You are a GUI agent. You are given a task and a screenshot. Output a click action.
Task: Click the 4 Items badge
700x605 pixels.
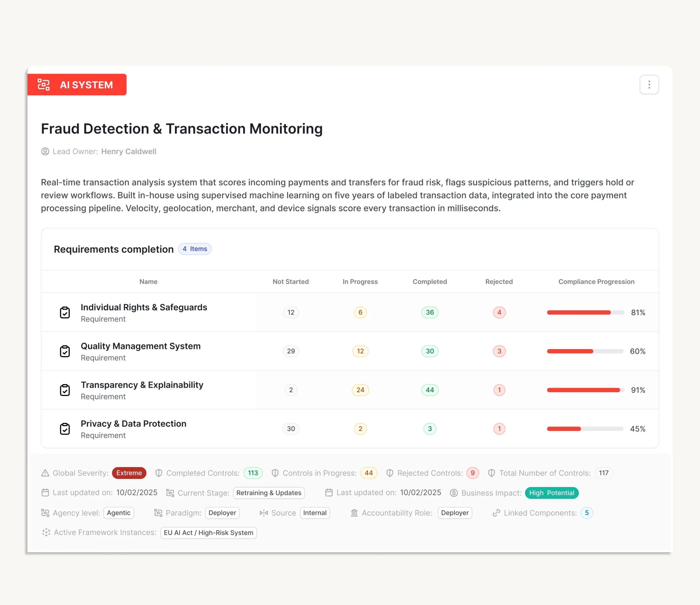click(x=195, y=249)
